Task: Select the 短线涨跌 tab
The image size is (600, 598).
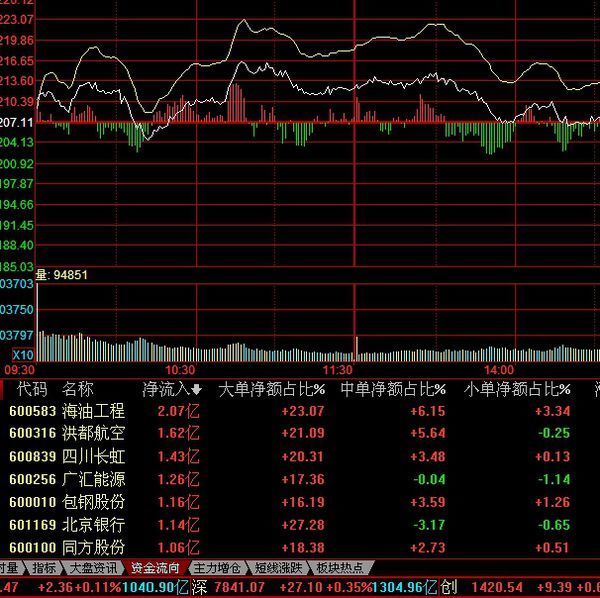Action: pyautogui.click(x=279, y=568)
